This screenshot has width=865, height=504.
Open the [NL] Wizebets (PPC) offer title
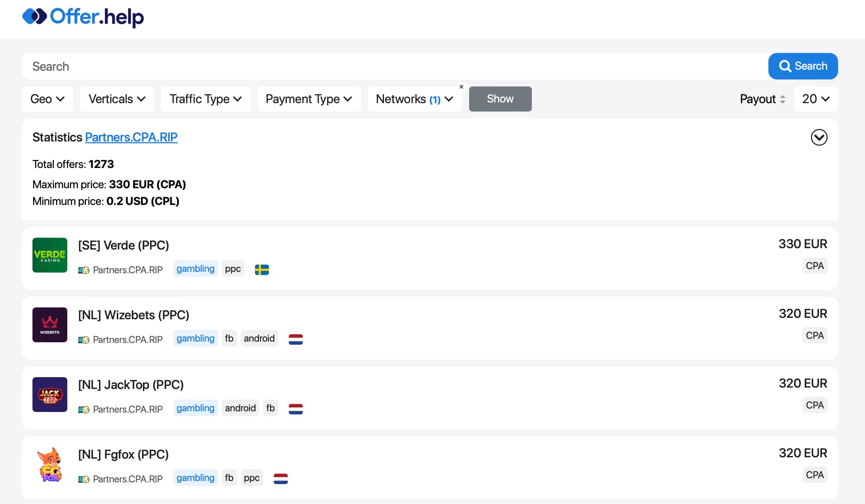pyautogui.click(x=134, y=315)
